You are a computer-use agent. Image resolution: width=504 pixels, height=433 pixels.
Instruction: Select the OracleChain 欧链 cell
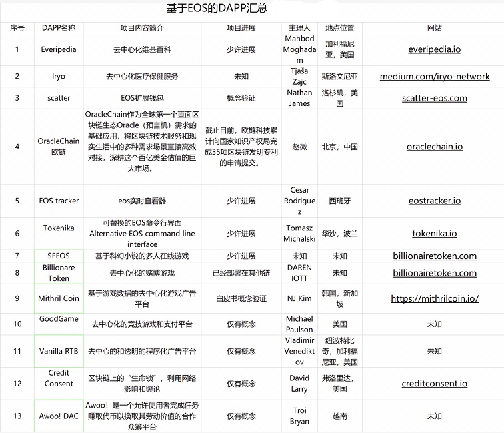tap(59, 147)
